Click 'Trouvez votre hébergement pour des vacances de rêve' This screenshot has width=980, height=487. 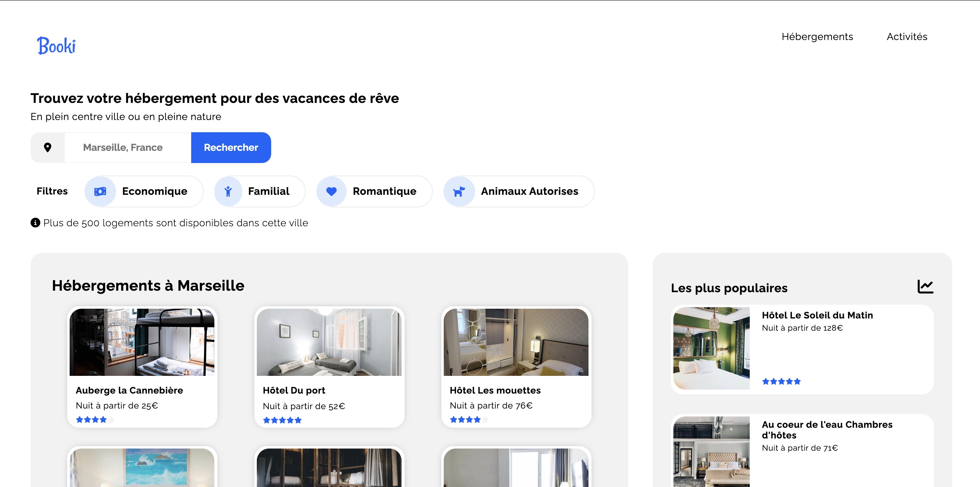pos(215,98)
